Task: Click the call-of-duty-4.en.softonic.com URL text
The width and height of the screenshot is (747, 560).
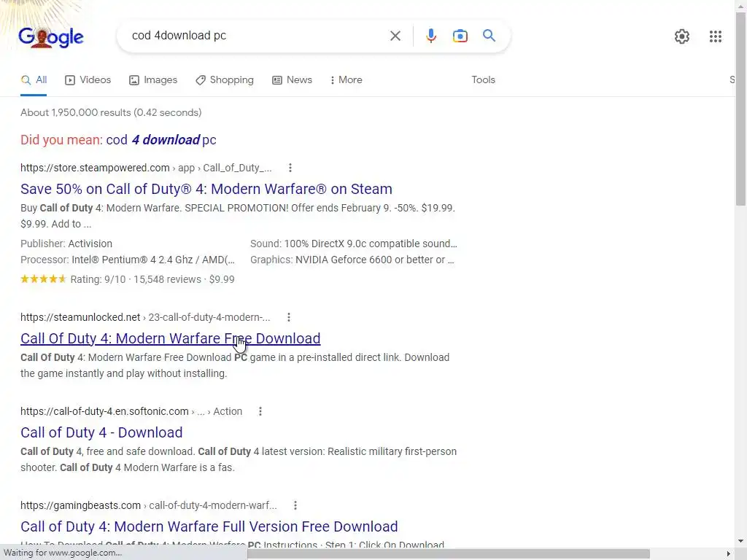Action: click(104, 411)
